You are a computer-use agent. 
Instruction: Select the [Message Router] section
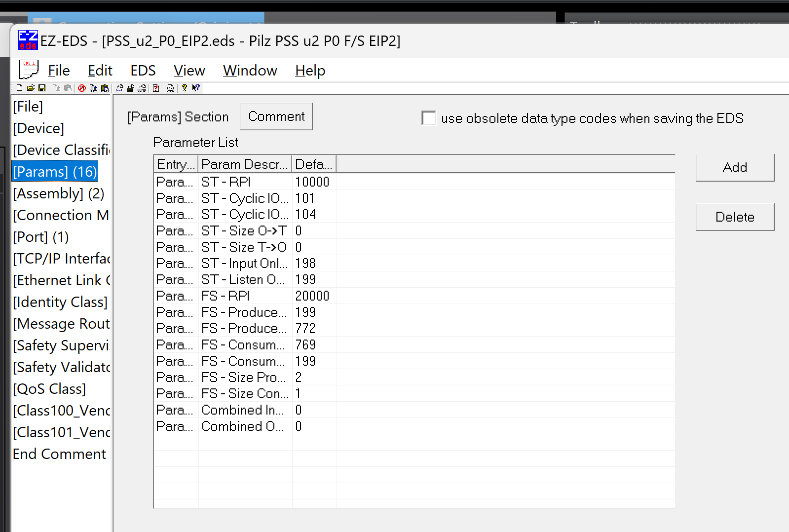[62, 324]
